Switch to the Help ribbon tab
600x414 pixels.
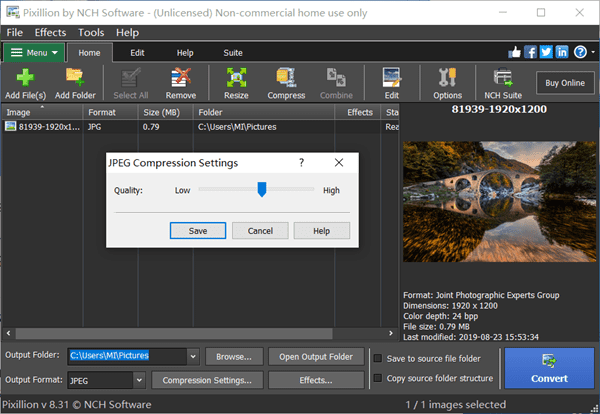(x=185, y=53)
